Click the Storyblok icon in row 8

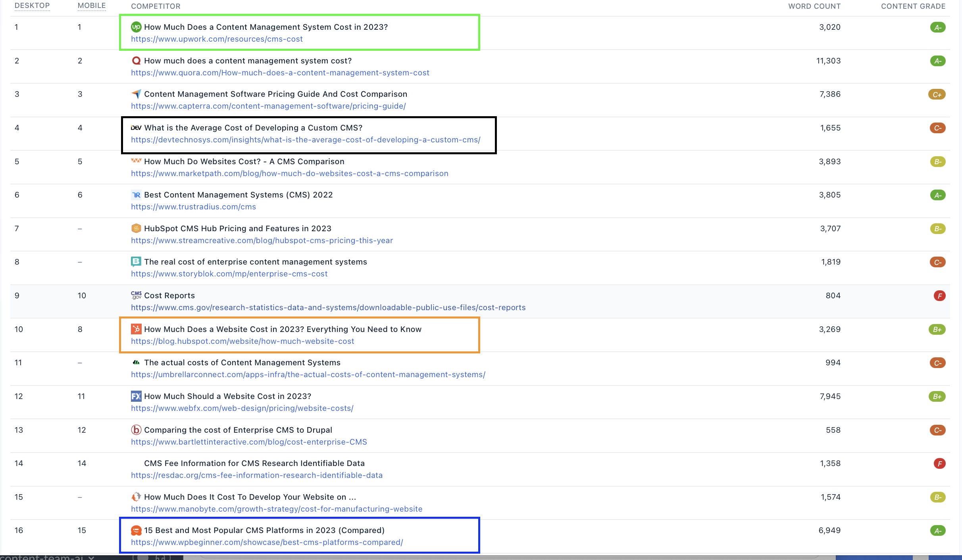[x=136, y=262]
